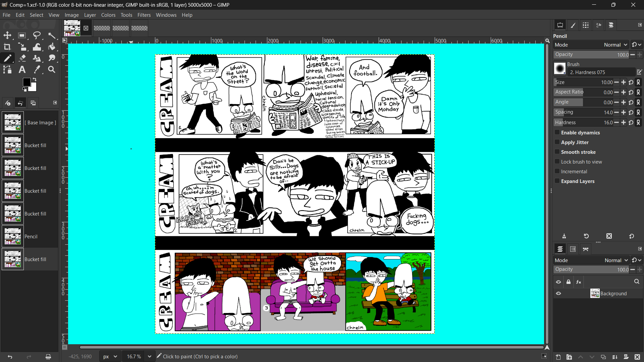Reset colors to default black and white

click(24, 89)
